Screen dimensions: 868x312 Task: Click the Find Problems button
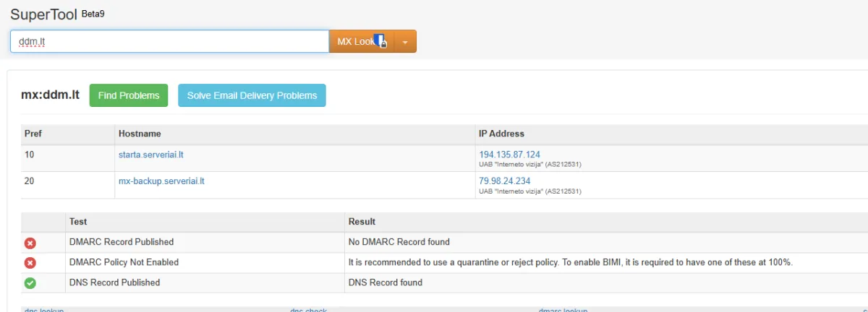(129, 95)
